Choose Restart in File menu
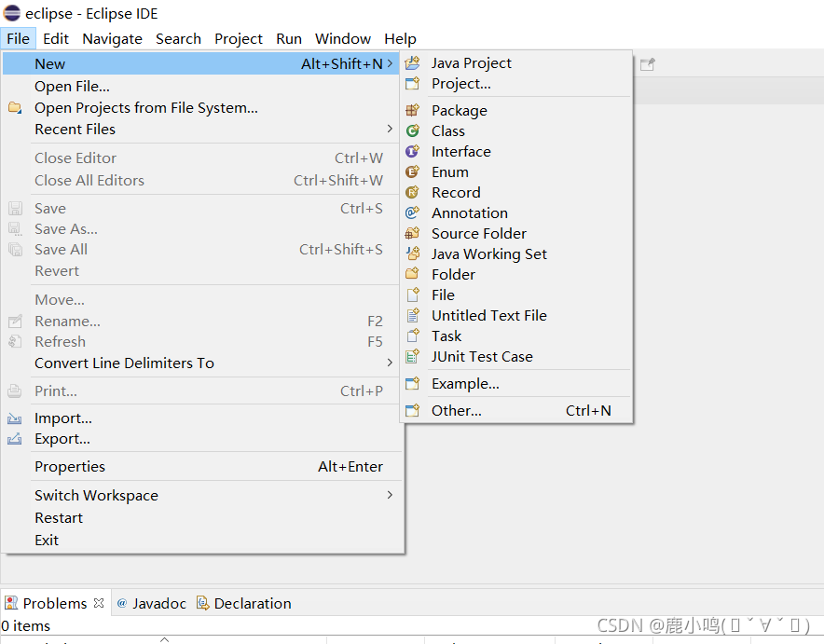 pyautogui.click(x=202, y=518)
